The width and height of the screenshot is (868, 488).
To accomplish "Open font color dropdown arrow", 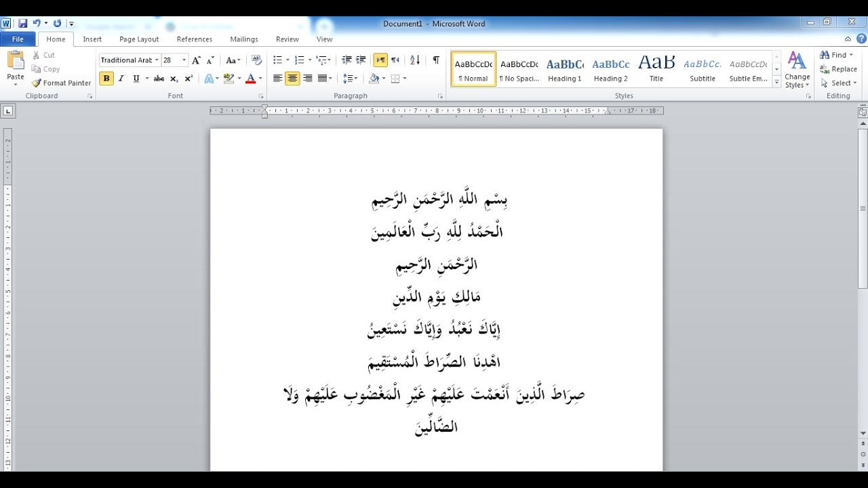I will (260, 79).
